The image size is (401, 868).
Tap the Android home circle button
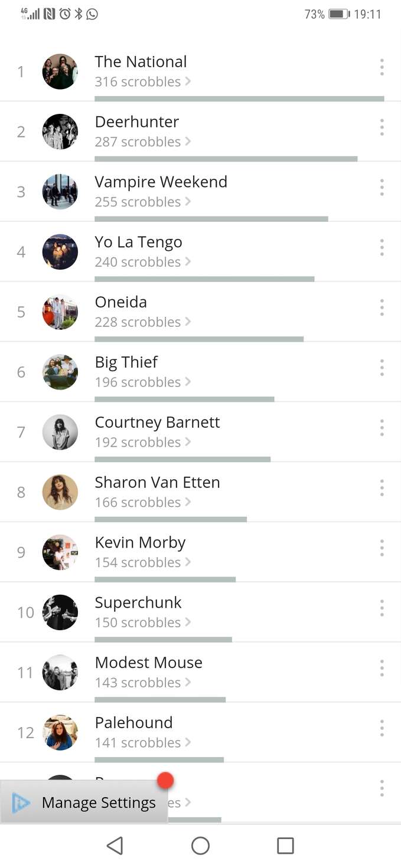click(x=201, y=846)
